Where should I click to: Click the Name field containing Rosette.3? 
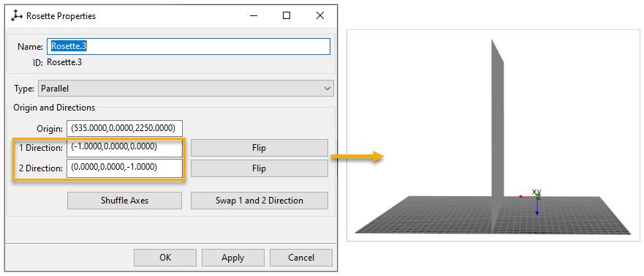click(x=189, y=46)
